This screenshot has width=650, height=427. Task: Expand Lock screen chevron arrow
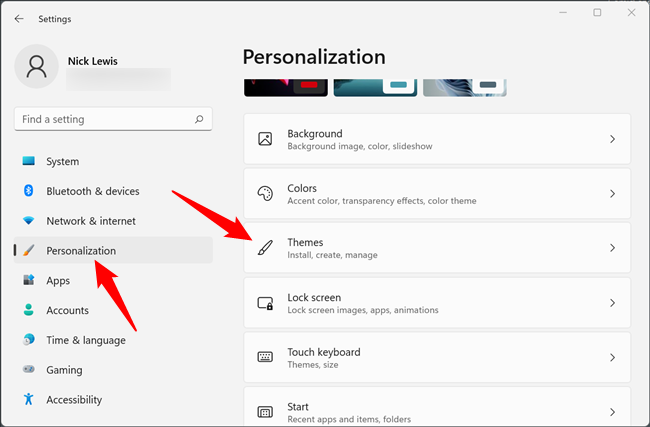pyautogui.click(x=612, y=303)
